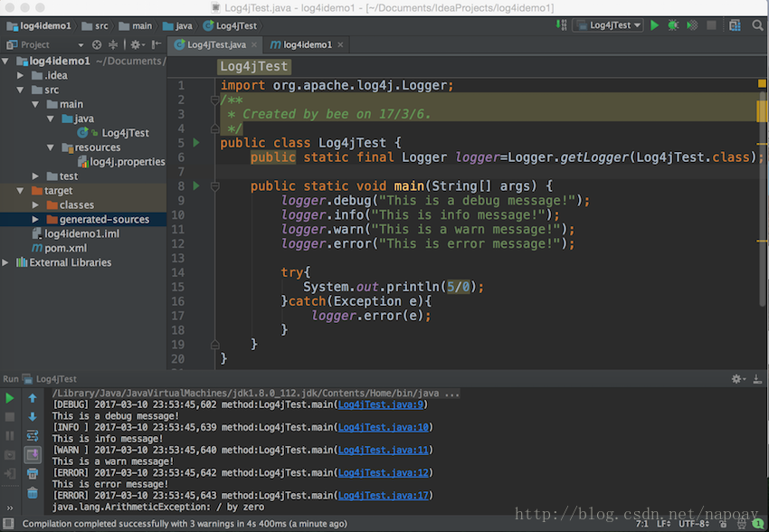Toggle soft-wrap in the Run console
Viewport: 769px width, 532px height.
click(33, 435)
